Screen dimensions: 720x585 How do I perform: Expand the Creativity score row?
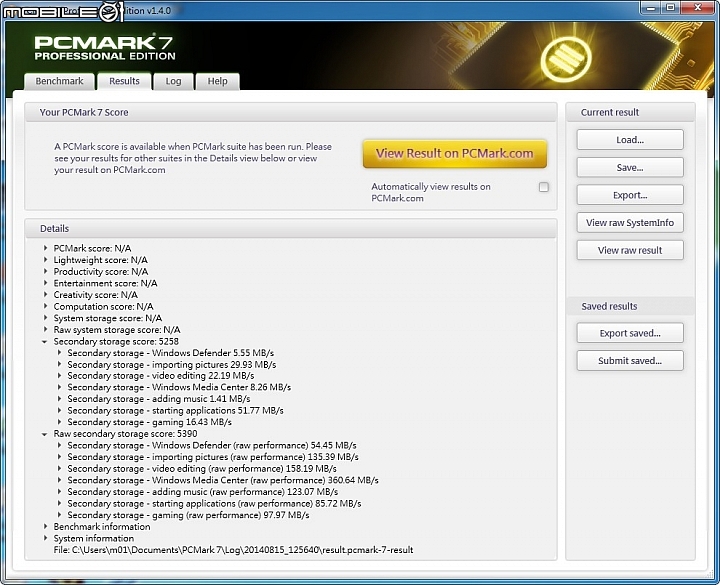tap(45, 294)
